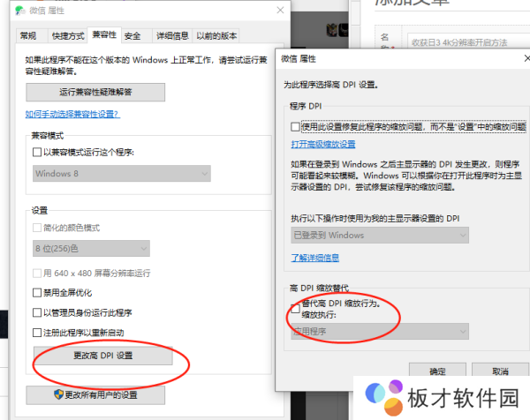Check 禁用全屏优化 option

tap(36, 292)
